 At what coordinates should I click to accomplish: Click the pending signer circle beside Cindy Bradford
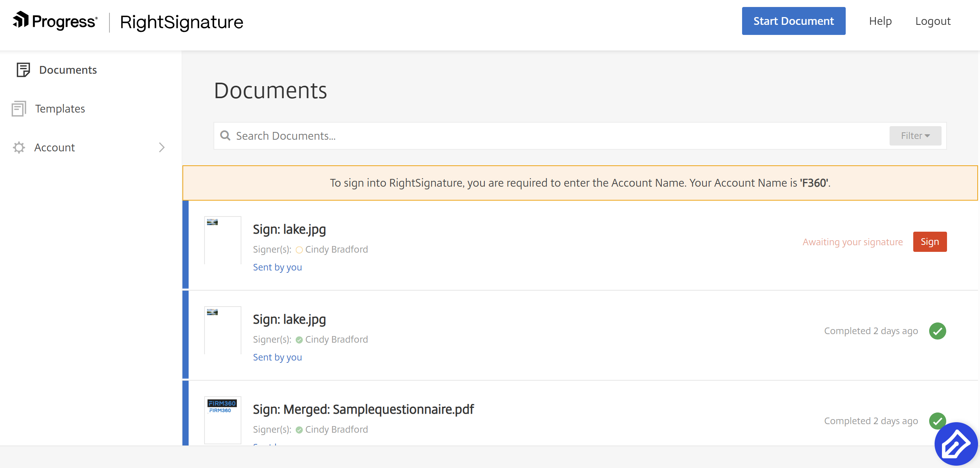coord(299,250)
